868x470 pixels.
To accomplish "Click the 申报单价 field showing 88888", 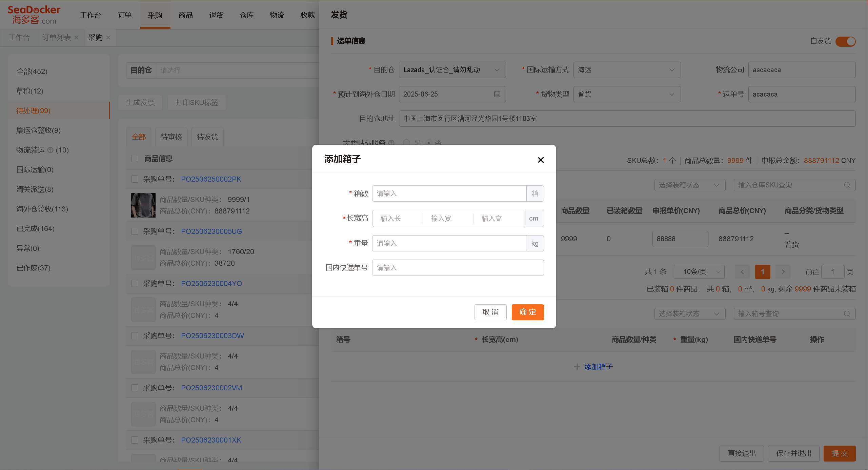I will click(680, 239).
